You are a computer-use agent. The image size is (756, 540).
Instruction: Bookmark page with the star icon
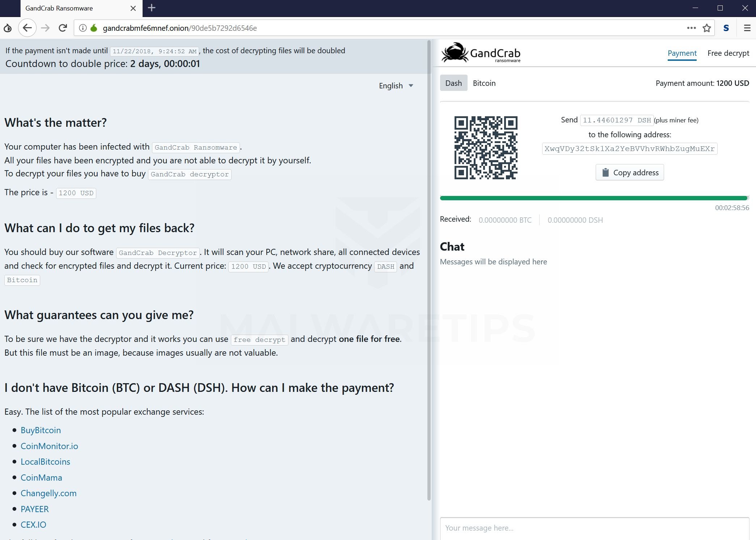pos(706,28)
